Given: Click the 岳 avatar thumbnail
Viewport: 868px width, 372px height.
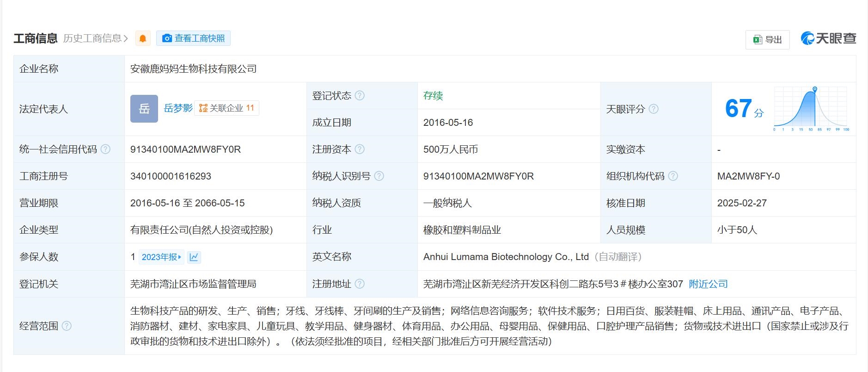Looking at the screenshot, I should 144,109.
